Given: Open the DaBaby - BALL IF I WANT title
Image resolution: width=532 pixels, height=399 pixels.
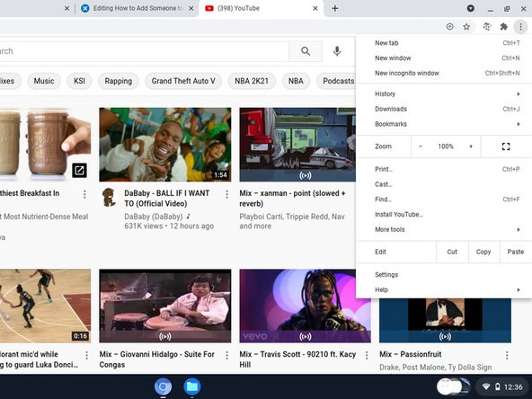Looking at the screenshot, I should (166, 199).
